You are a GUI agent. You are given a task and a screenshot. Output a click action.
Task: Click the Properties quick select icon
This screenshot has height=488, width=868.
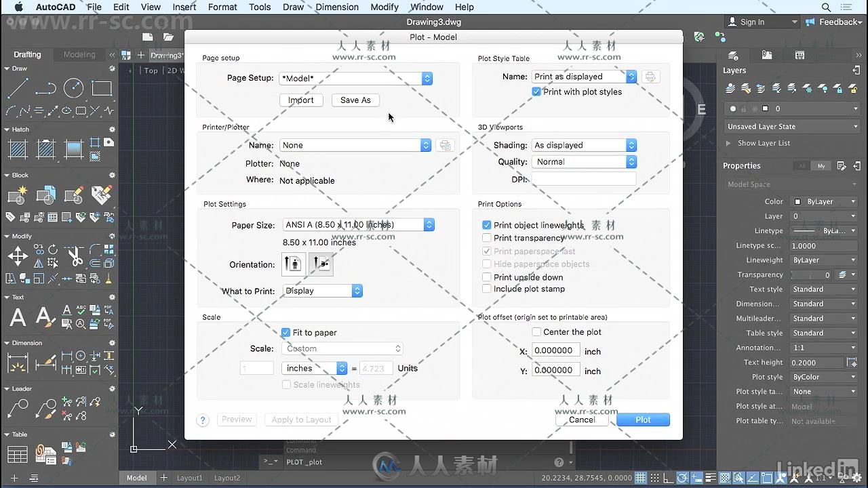tap(842, 165)
